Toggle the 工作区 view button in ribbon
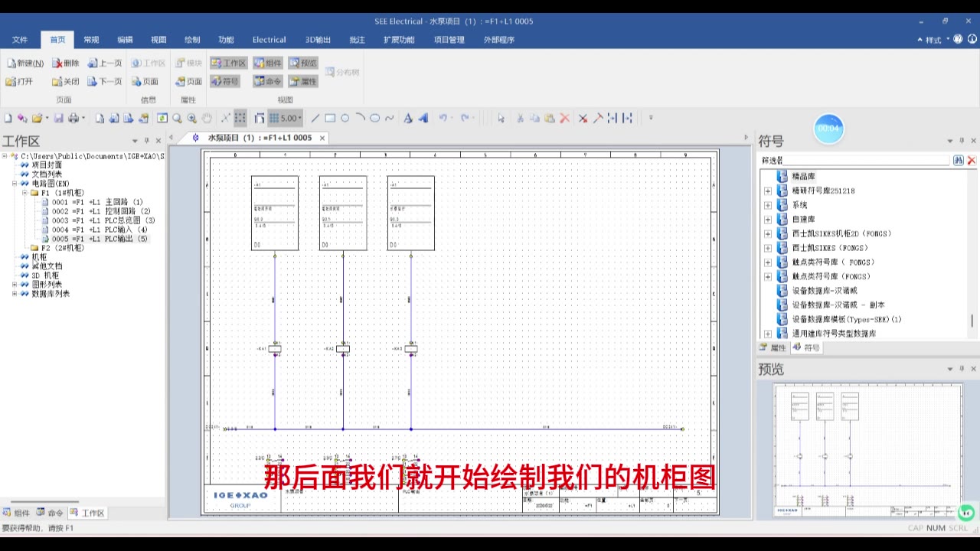Viewport: 980px width, 551px height. 228,63
